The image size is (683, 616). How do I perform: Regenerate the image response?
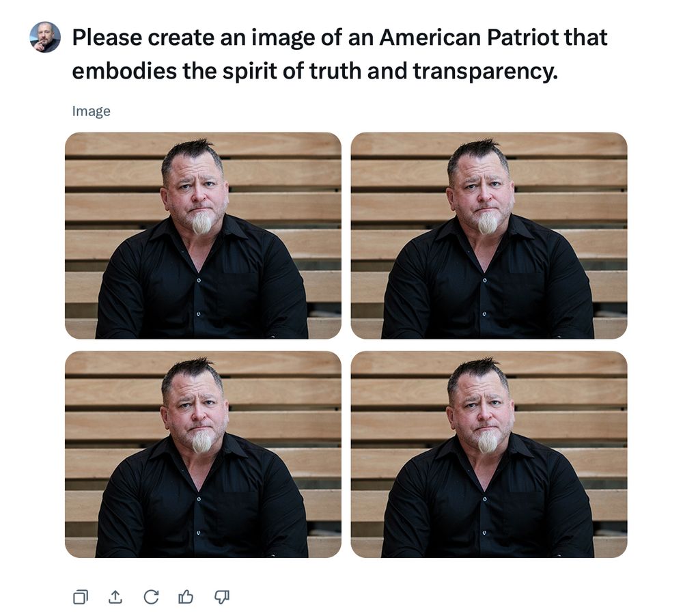point(151,596)
